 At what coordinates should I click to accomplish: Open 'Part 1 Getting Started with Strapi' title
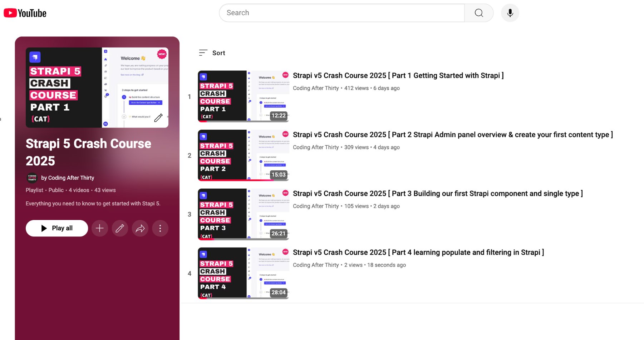click(x=398, y=76)
